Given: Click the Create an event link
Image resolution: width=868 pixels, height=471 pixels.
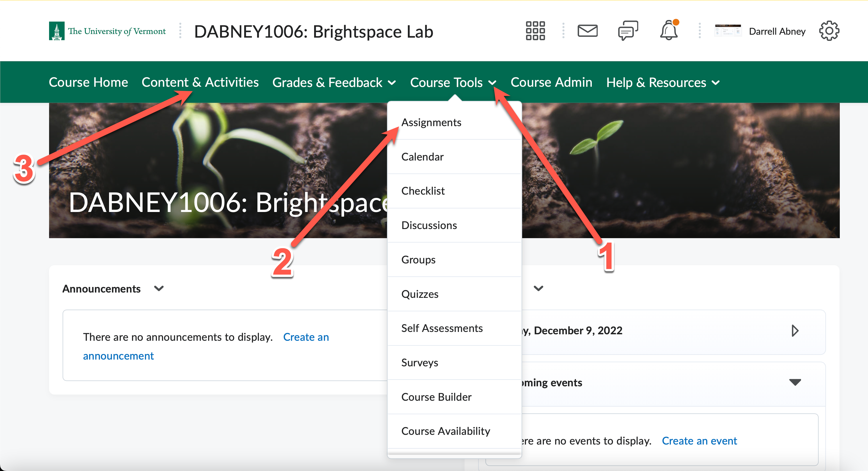Looking at the screenshot, I should click(x=699, y=441).
